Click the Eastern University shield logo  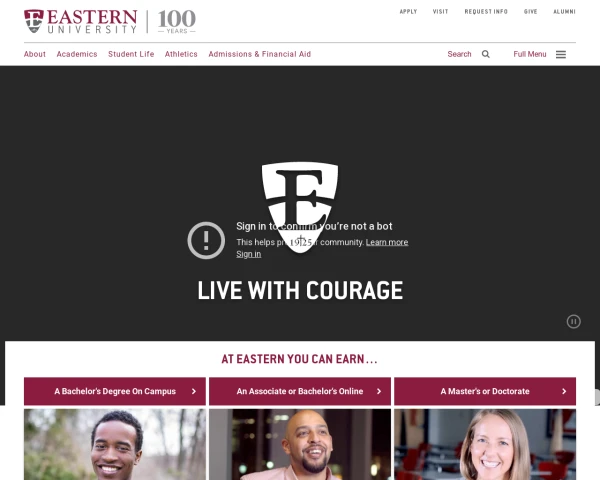pyautogui.click(x=34, y=21)
